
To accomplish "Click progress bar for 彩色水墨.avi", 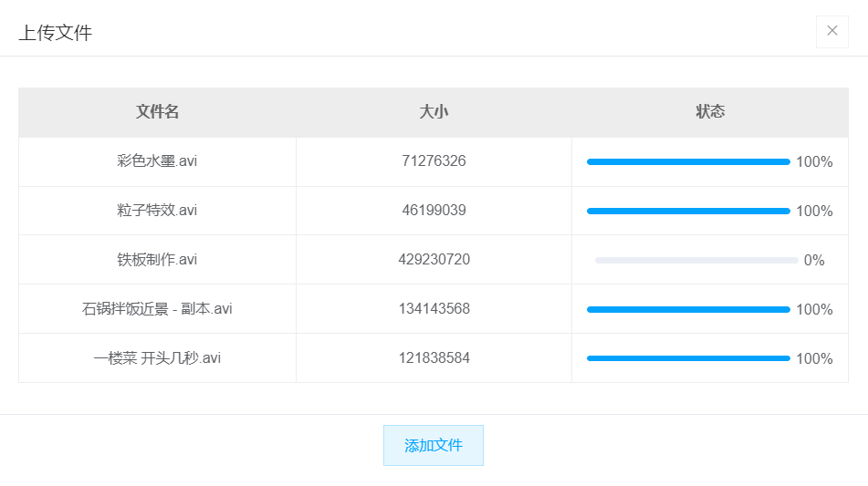I will coord(688,162).
